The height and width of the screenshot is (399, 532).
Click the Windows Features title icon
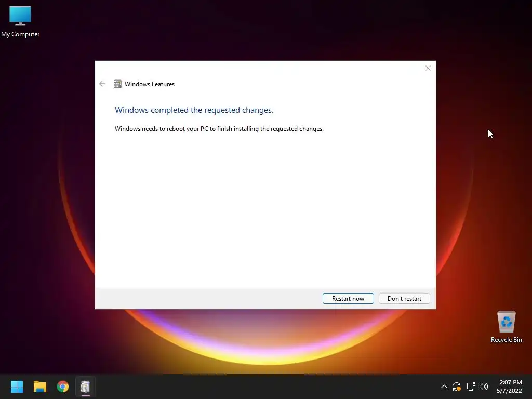[x=117, y=84]
